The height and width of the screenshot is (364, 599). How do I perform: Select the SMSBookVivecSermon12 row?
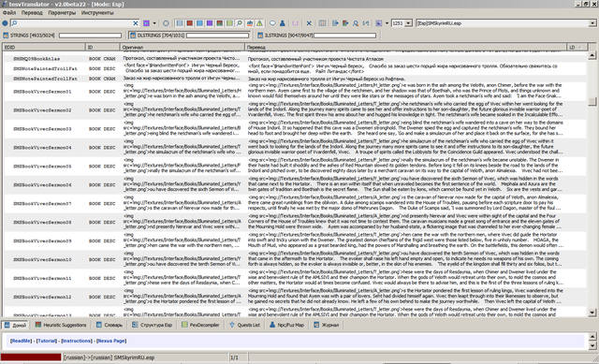point(295,297)
